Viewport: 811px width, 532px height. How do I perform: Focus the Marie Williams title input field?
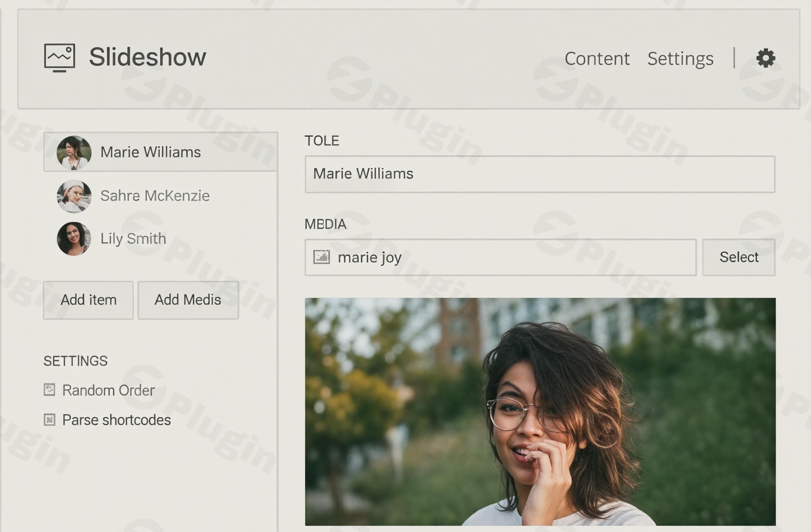(x=540, y=174)
